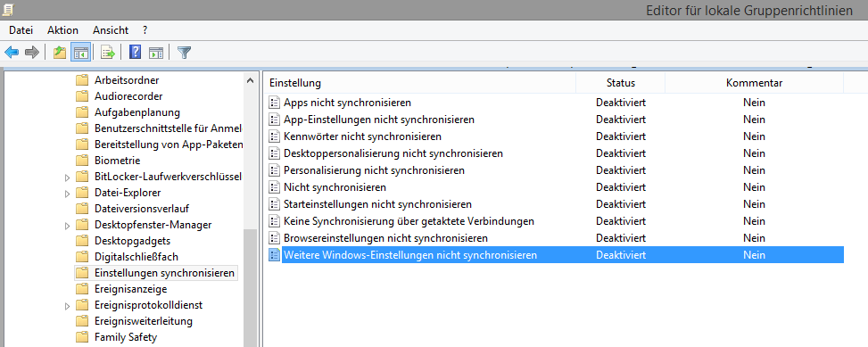Toggle the action pane toolbar icon
This screenshot has height=347, width=868.
pyautogui.click(x=156, y=53)
